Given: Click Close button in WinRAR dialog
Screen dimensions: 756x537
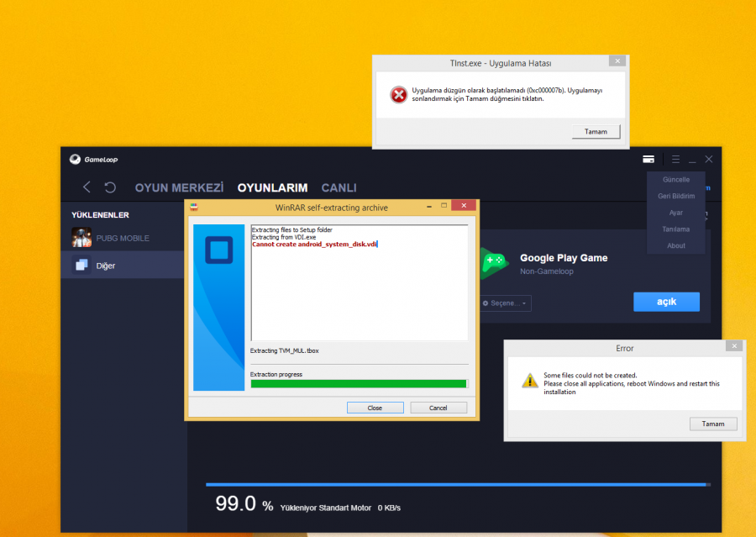Looking at the screenshot, I should point(375,408).
